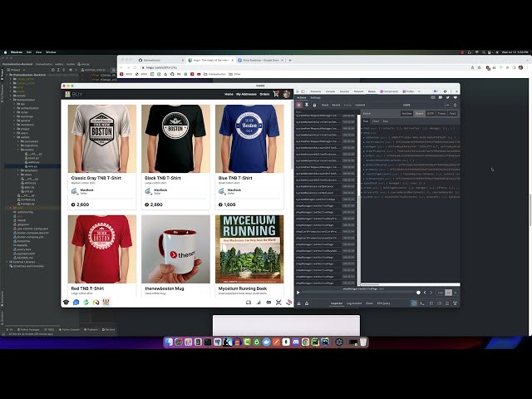This screenshot has height=399, width=532.
Task: Switch state view to Raw tab
Action: (x=386, y=121)
